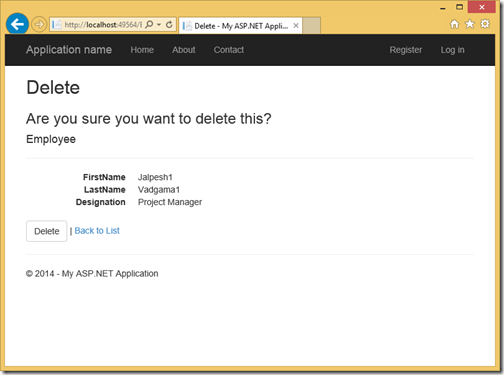The height and width of the screenshot is (375, 504).
Task: Click the FirstName value Jalpesh1
Action: 155,177
